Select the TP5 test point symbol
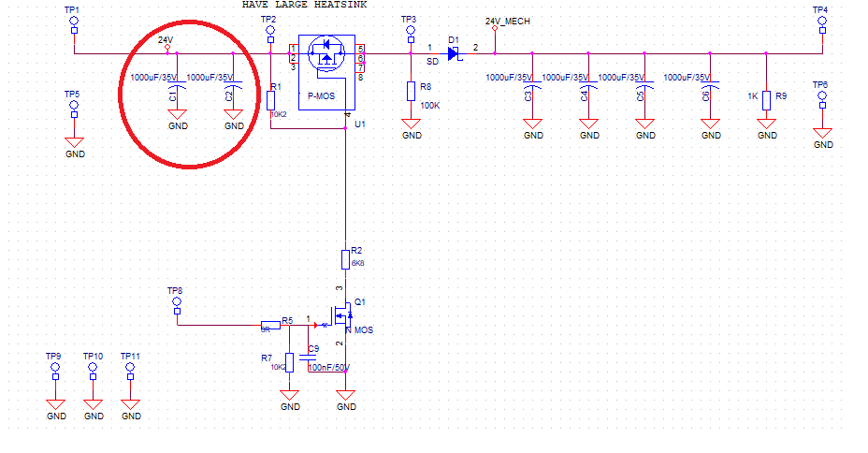The image size is (868, 453). click(74, 110)
